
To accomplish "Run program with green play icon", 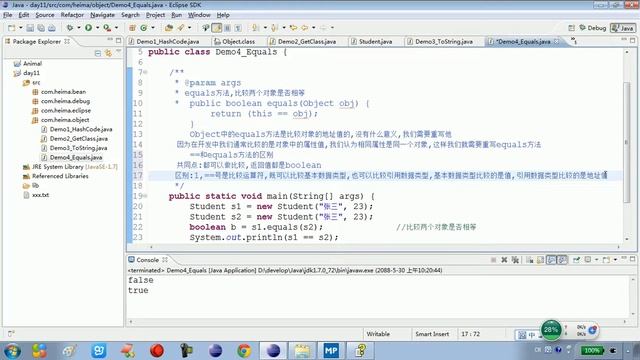I will click(89, 28).
